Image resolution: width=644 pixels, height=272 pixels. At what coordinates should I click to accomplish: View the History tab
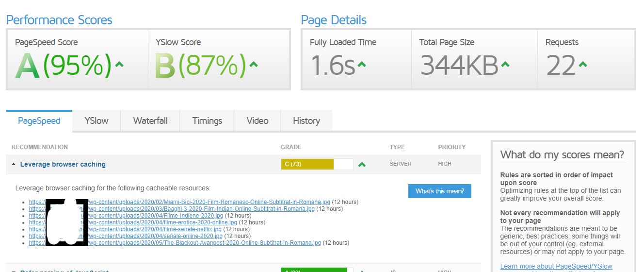306,121
